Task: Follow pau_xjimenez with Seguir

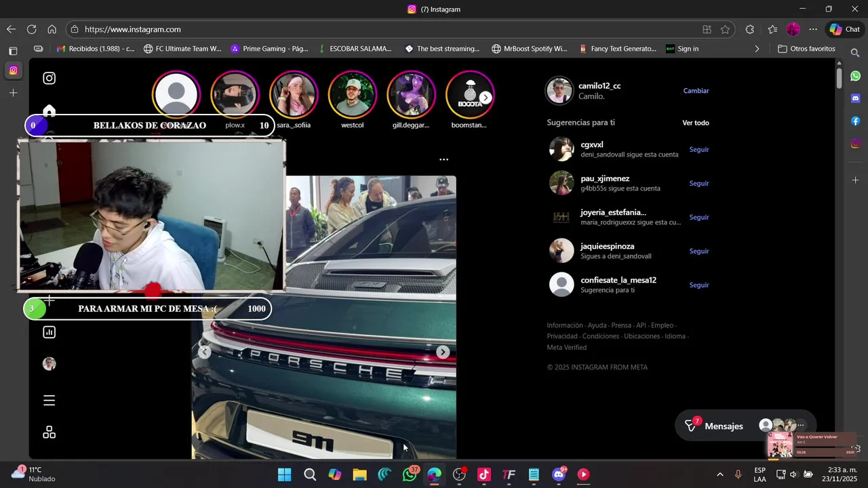Action: click(x=699, y=183)
